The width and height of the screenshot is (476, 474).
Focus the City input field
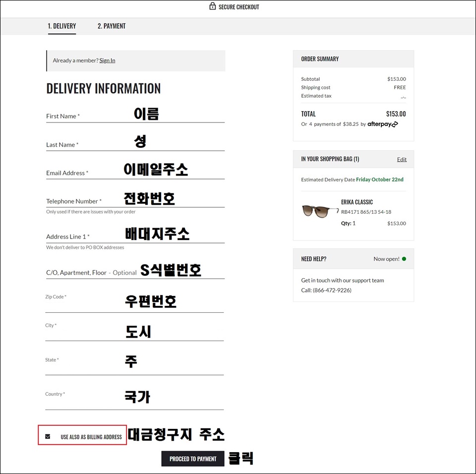(134, 331)
